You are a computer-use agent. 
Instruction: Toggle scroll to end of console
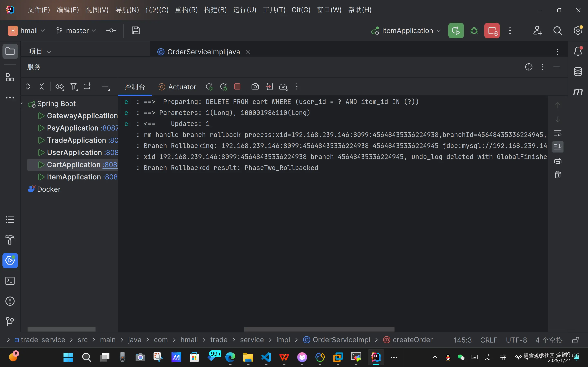coord(558,147)
